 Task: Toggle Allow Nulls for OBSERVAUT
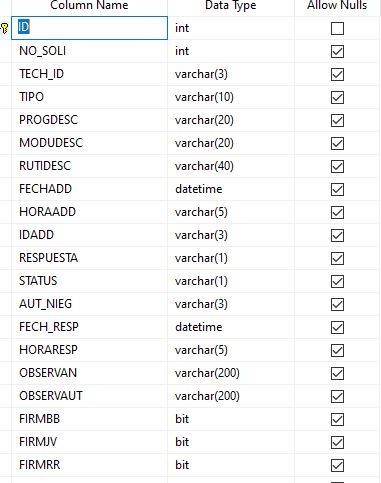[337, 396]
